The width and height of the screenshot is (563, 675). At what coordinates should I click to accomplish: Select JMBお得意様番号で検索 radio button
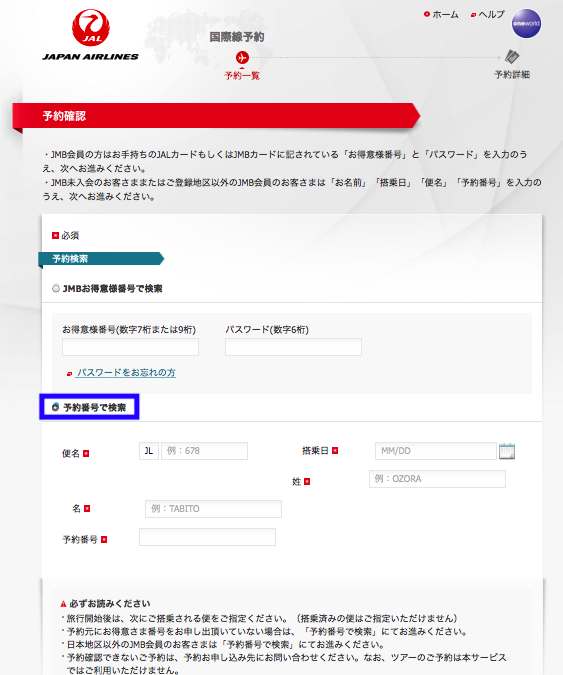tap(56, 288)
